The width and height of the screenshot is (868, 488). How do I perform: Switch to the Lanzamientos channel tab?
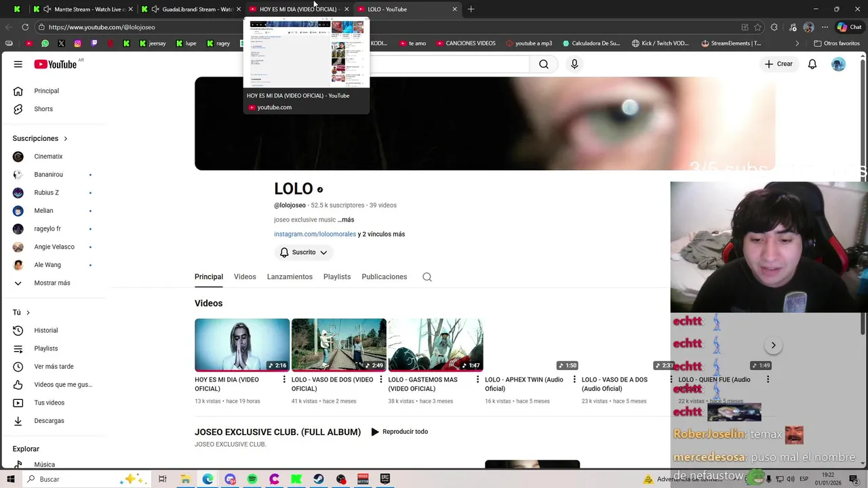290,277
